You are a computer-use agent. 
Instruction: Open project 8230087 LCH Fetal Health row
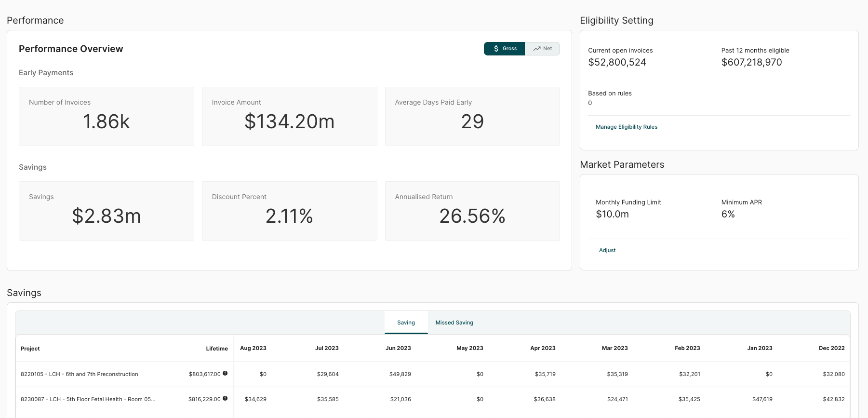point(88,399)
